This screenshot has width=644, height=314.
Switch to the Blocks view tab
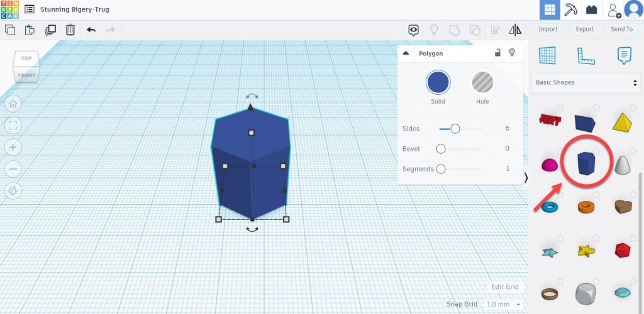click(x=571, y=10)
